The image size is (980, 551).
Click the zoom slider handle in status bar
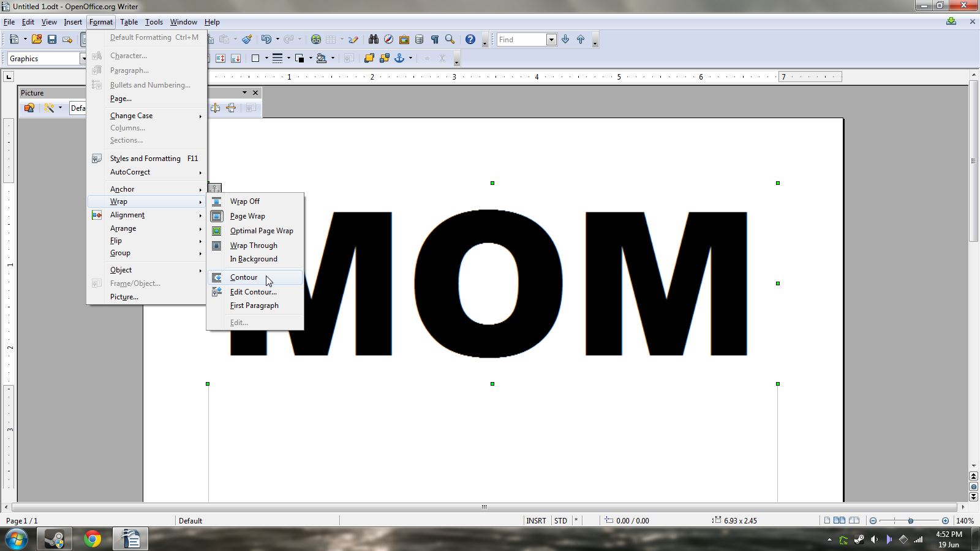click(911, 520)
